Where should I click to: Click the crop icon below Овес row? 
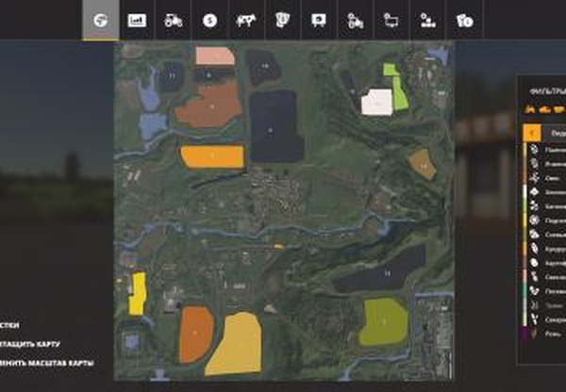[x=534, y=192]
